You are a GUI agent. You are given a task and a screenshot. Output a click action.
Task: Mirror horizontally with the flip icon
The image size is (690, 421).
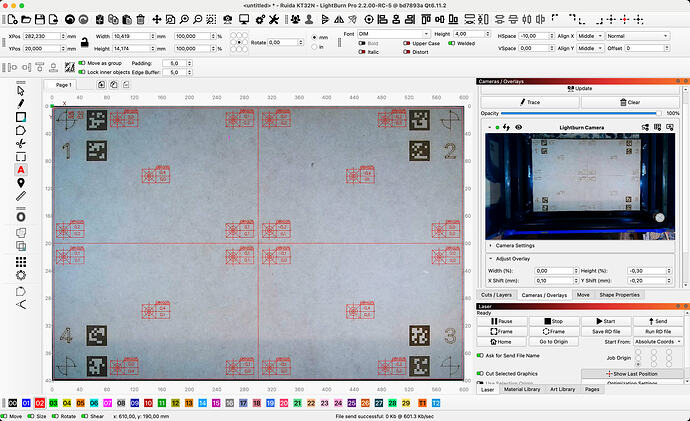(339, 19)
